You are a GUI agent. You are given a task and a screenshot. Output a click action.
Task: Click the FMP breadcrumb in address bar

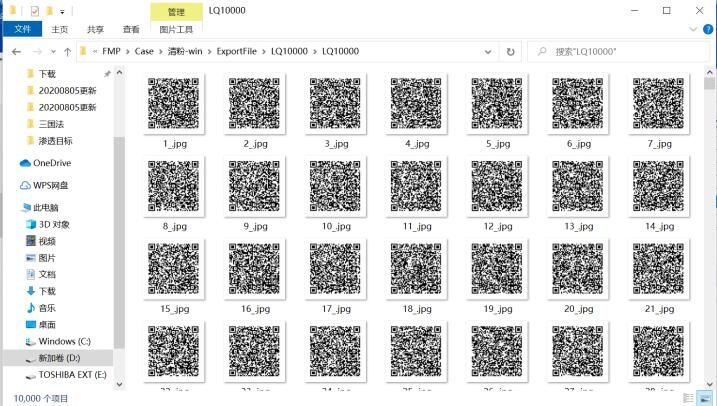[x=111, y=51]
